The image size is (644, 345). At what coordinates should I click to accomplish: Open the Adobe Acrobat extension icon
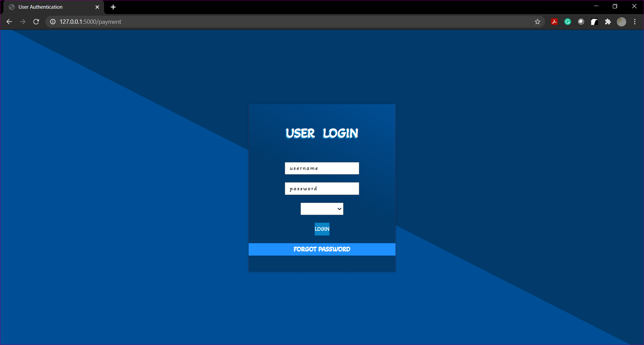(x=554, y=22)
